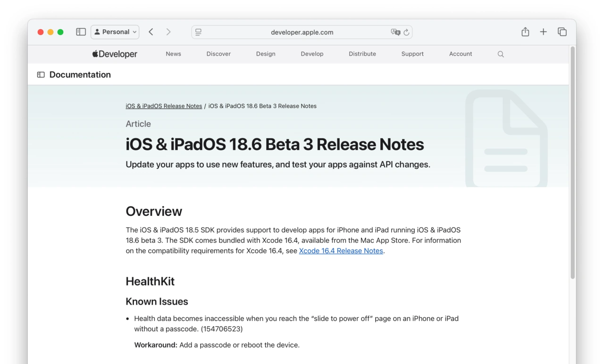The height and width of the screenshot is (364, 604).
Task: Select the Develop menu item
Action: point(312,54)
